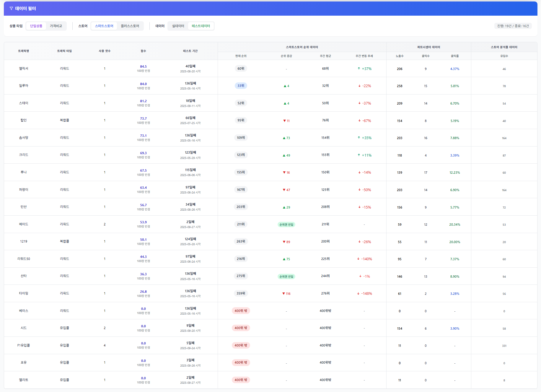Viewport: 541px width, 392px height.
Task: Click the 258 exposure count value
Action: [x=400, y=86]
